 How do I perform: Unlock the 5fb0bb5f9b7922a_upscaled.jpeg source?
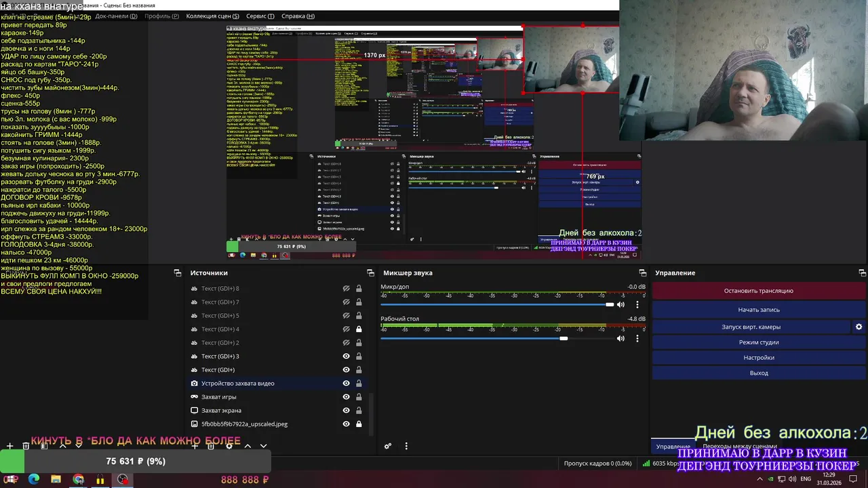[x=359, y=424]
